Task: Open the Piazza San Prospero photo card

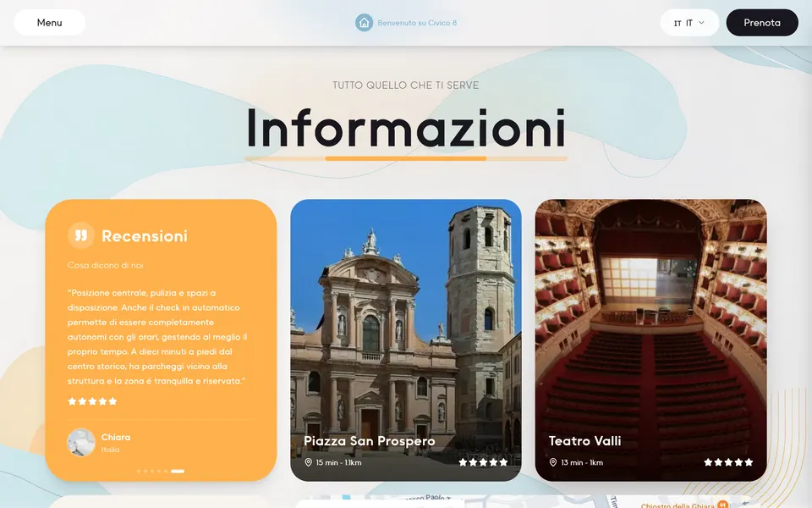Action: (406, 340)
